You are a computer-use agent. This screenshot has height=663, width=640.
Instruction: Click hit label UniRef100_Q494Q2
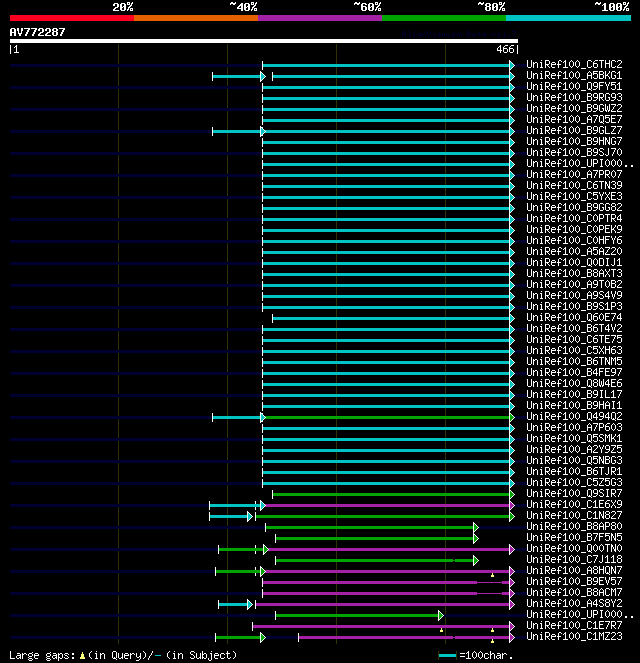[x=574, y=416]
